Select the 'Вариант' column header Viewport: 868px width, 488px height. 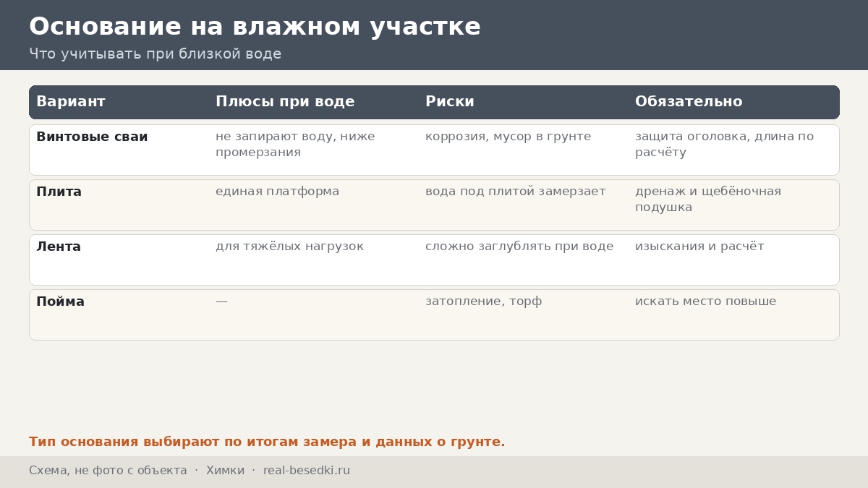click(x=71, y=102)
